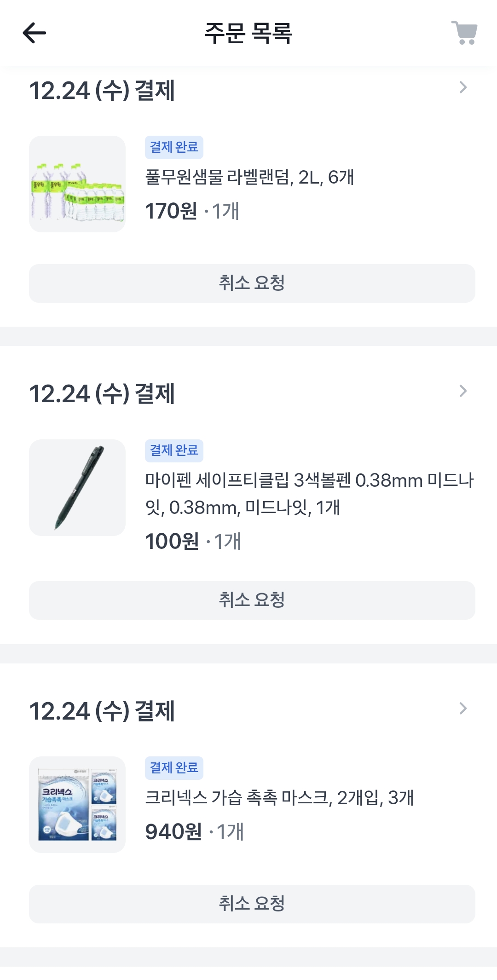Expand the 풀무원샘물 order details chevron
The image size is (497, 980).
[x=463, y=87]
